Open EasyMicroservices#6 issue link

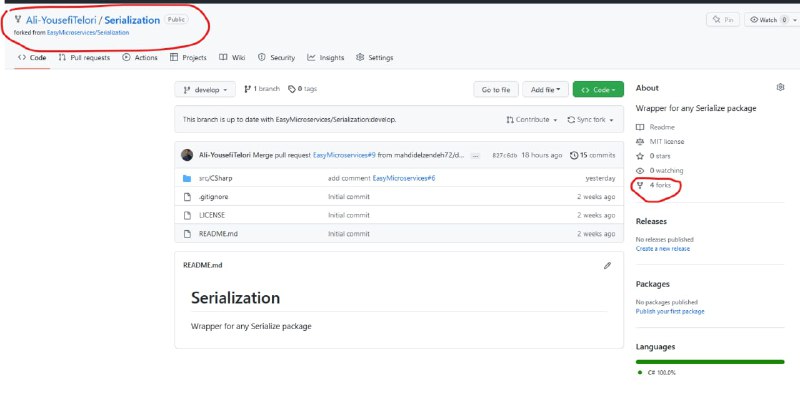tap(404, 178)
